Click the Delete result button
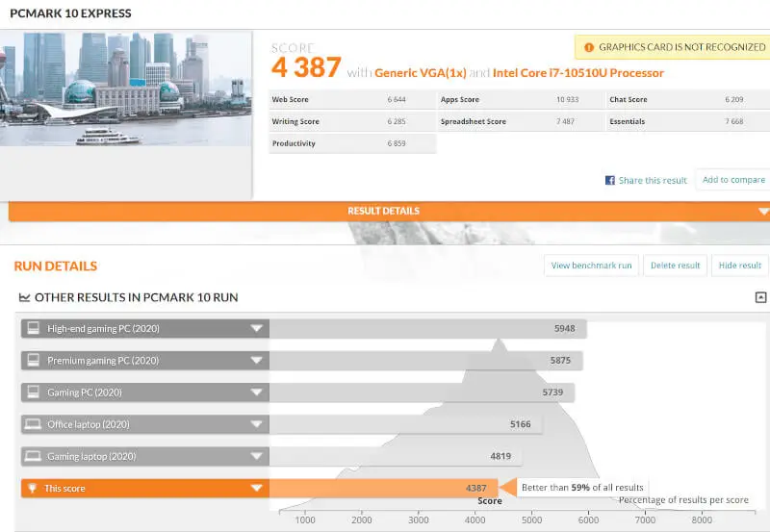This screenshot has width=770, height=532. 675,266
